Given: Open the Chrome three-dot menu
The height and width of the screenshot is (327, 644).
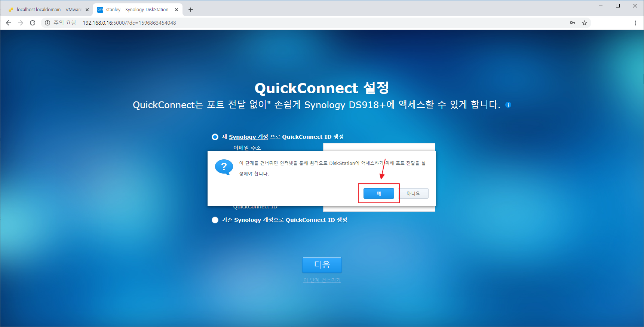Looking at the screenshot, I should [x=635, y=23].
